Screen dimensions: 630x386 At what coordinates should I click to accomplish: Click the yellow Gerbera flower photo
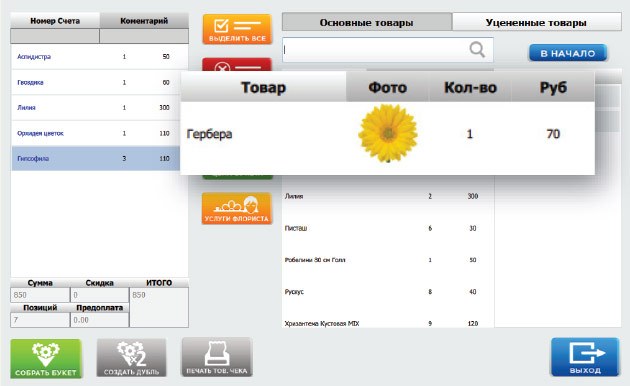(x=388, y=133)
